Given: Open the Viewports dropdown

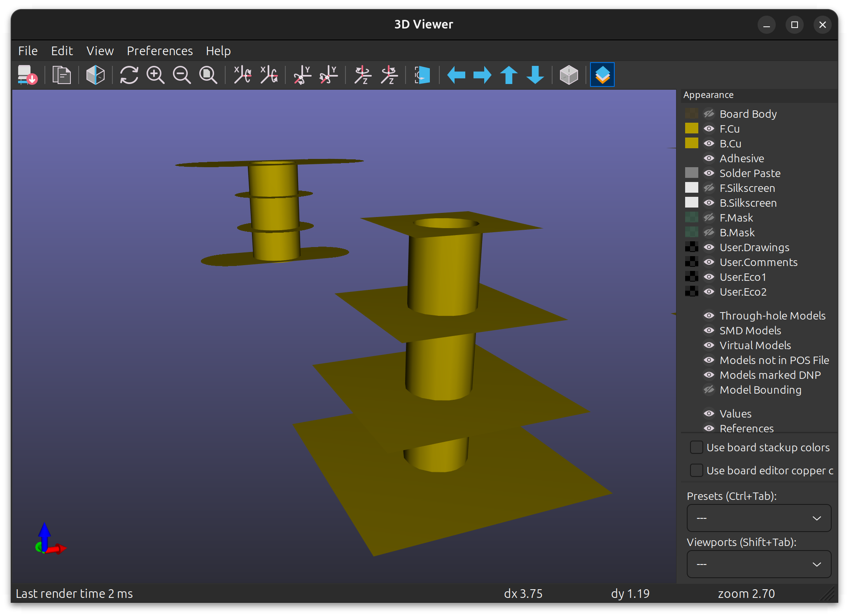Looking at the screenshot, I should coord(758,564).
